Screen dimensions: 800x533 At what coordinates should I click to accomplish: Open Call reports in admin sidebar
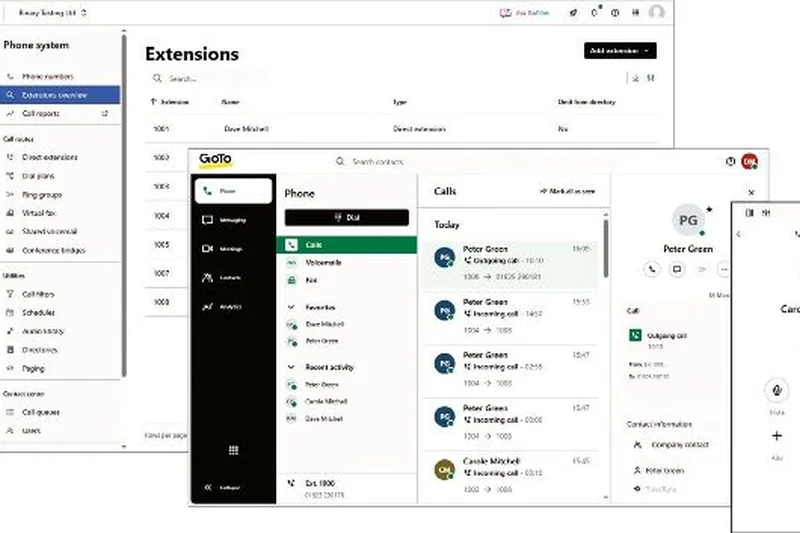41,114
